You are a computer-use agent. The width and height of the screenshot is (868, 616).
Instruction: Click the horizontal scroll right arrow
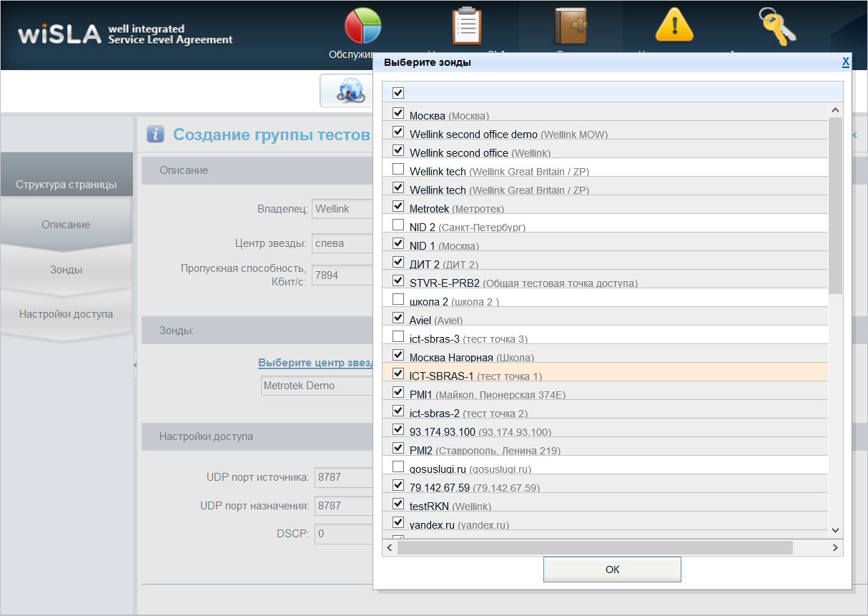(835, 547)
